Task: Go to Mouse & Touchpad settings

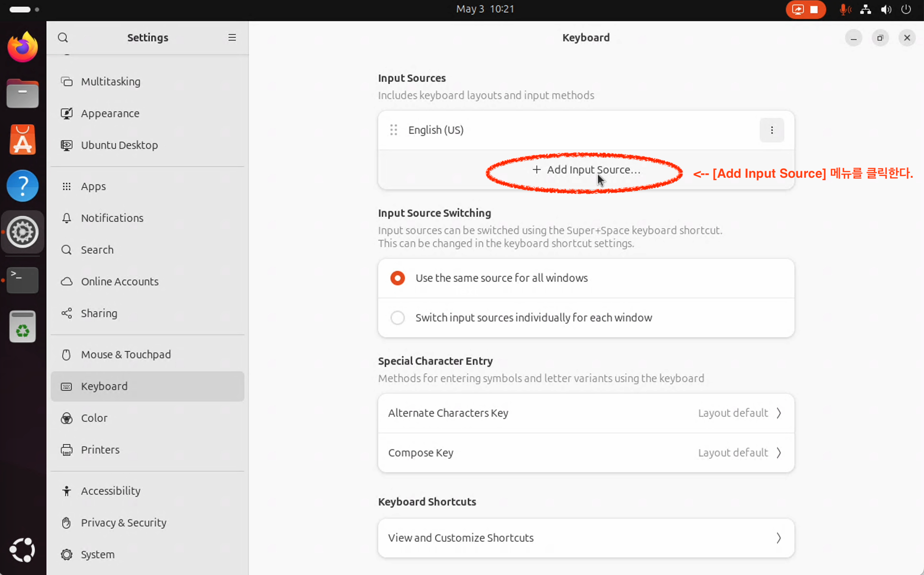Action: coord(125,354)
